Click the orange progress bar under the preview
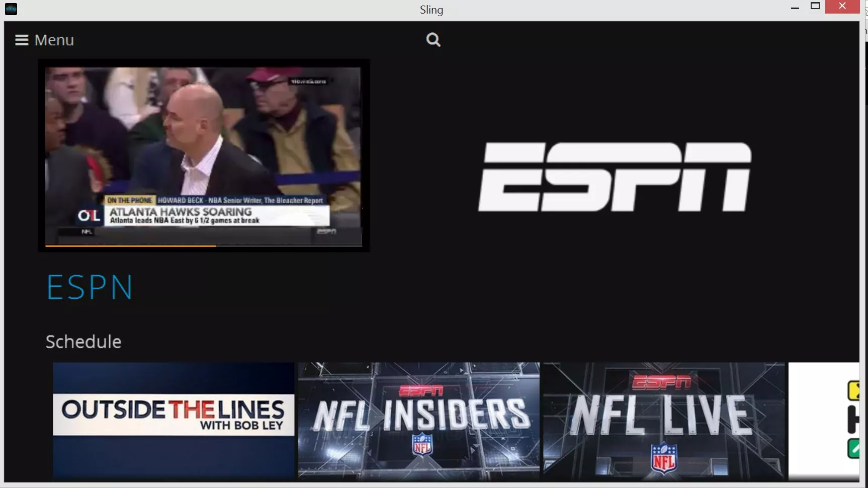Screen dimensions: 868x488 coord(130,247)
